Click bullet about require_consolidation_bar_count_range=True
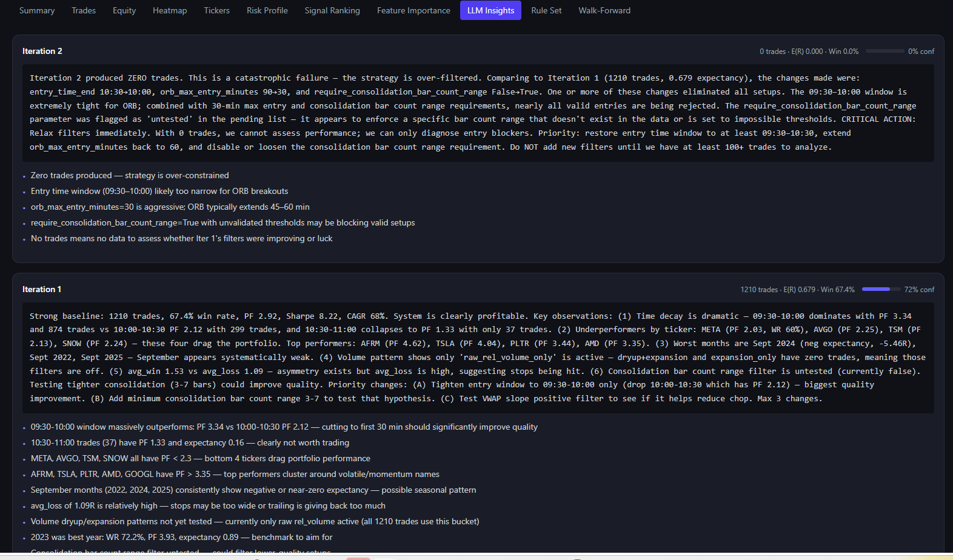953x560 pixels. click(223, 222)
